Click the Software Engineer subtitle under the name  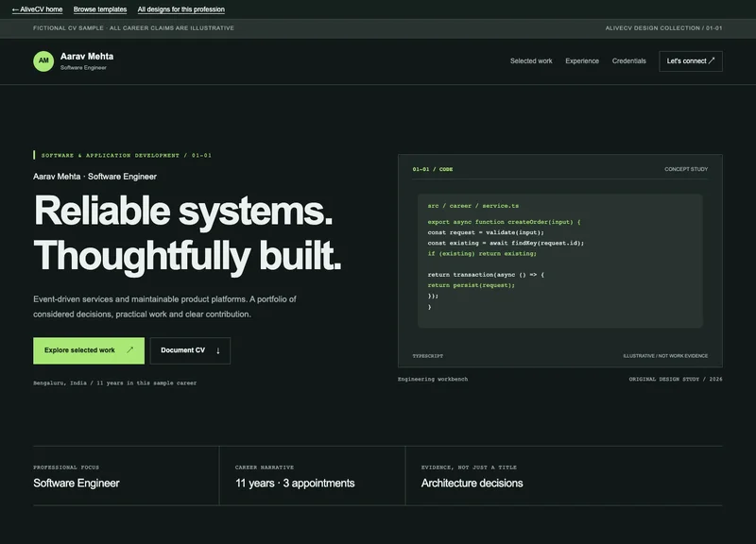coord(83,68)
